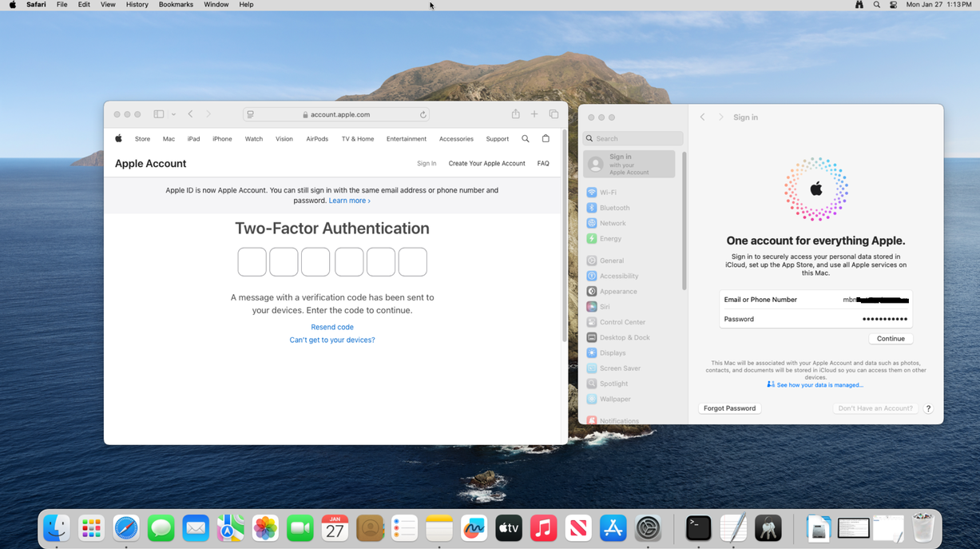Screen dimensions: 980x549
Task: Reload the account.apple.com page
Action: pyautogui.click(x=423, y=114)
